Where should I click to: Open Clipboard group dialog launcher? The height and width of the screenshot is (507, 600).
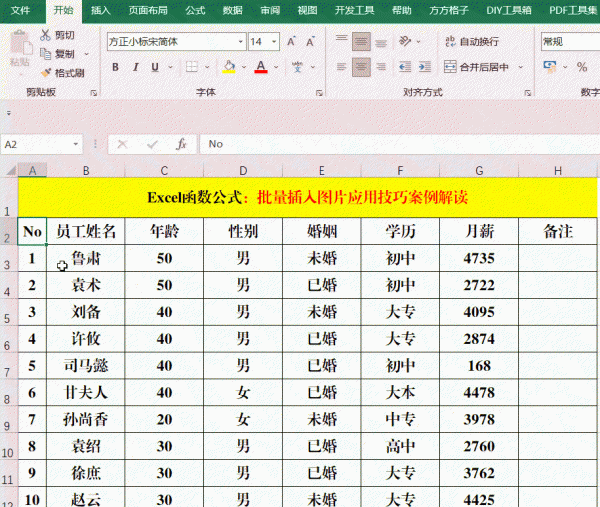94,93
